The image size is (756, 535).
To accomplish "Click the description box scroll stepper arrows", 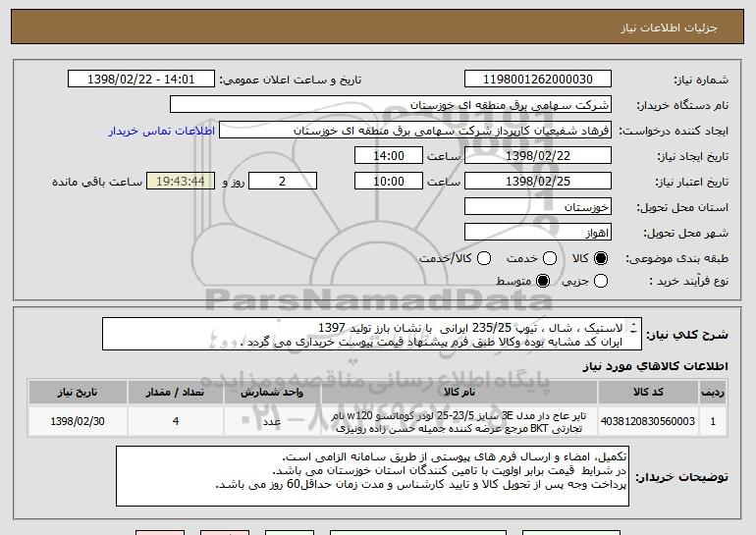I will coord(633,328).
